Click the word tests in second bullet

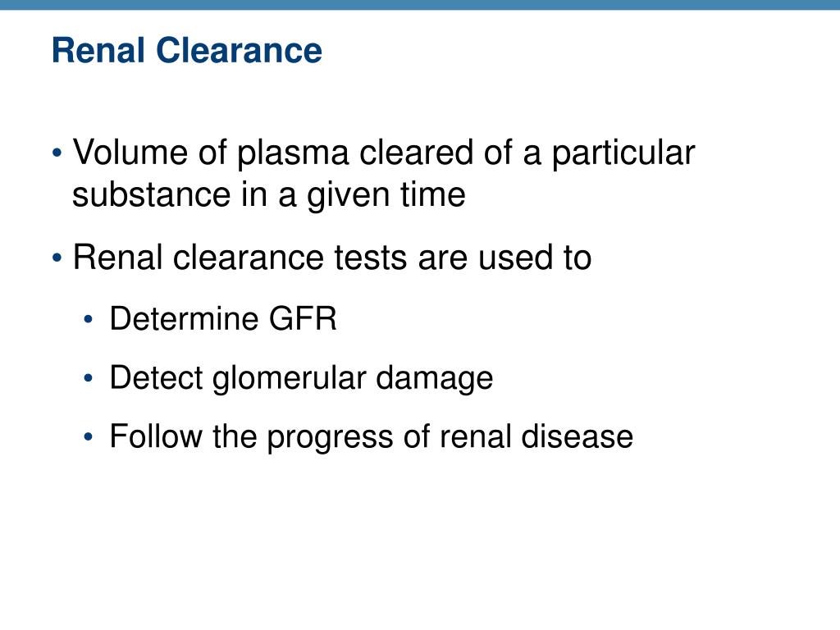pyautogui.click(x=371, y=258)
